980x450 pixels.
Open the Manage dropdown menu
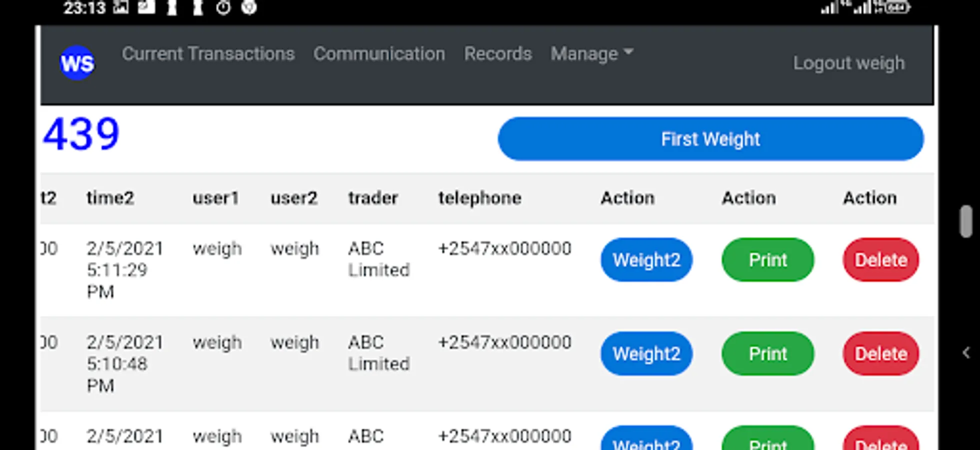(592, 53)
